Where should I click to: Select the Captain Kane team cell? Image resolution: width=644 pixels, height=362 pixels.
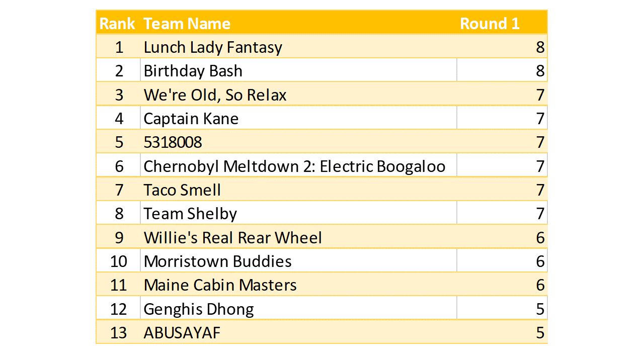click(x=191, y=119)
